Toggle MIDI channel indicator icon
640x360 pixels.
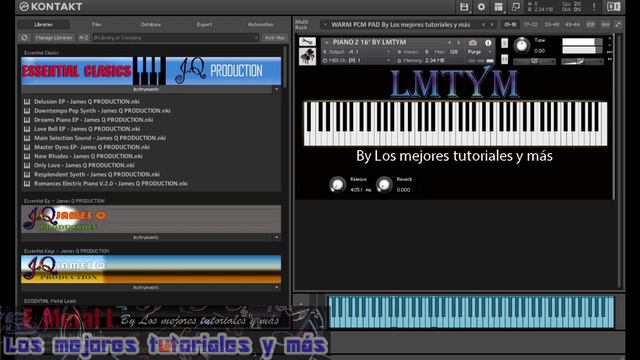[325, 60]
